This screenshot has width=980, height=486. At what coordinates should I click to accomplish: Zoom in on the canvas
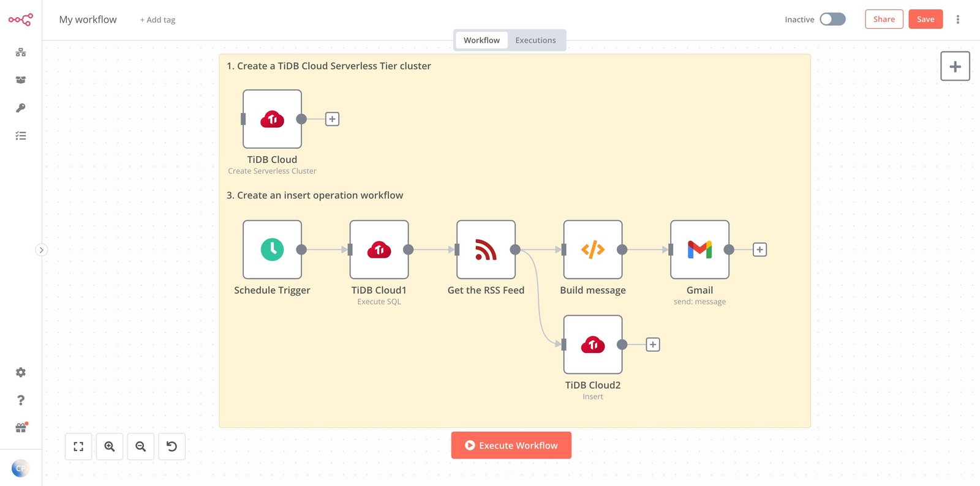110,446
